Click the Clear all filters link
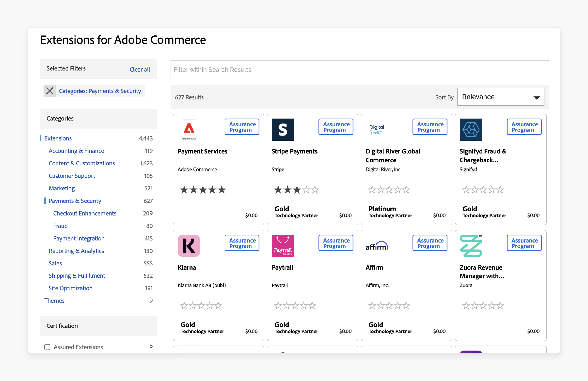 pyautogui.click(x=140, y=68)
